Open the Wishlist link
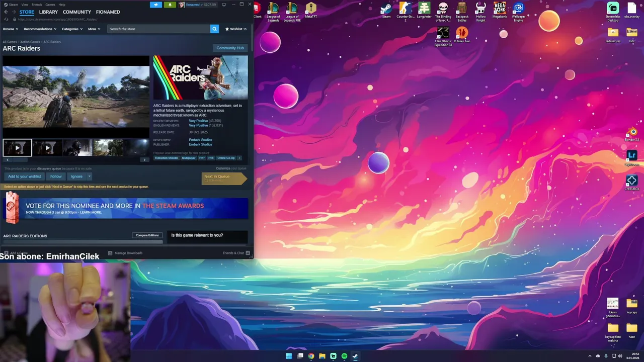644x362 pixels. click(x=236, y=29)
